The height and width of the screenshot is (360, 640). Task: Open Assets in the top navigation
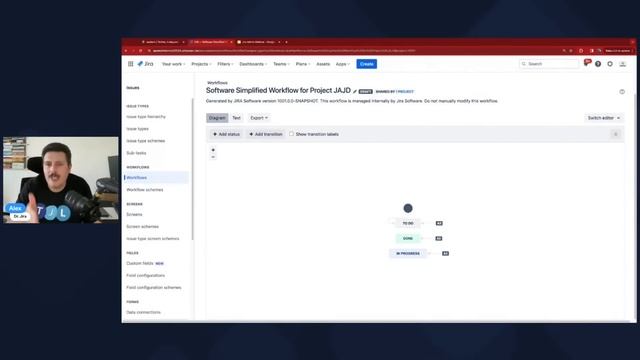tap(323, 64)
